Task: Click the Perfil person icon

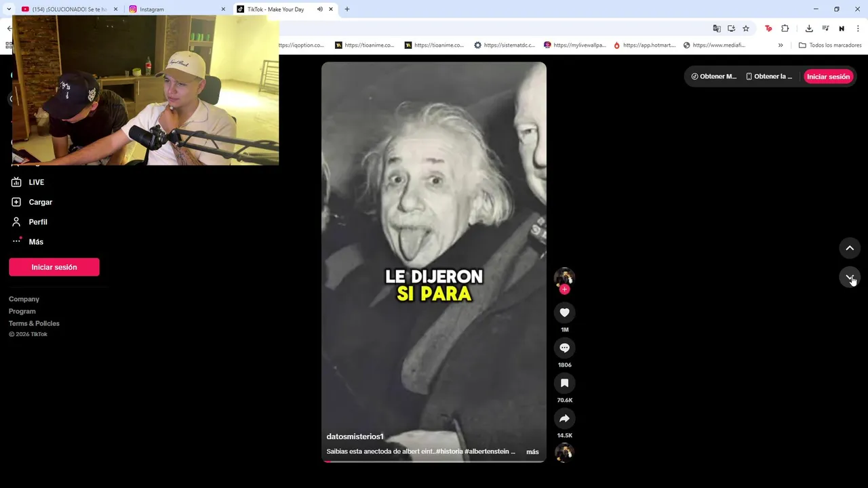Action: tap(16, 222)
